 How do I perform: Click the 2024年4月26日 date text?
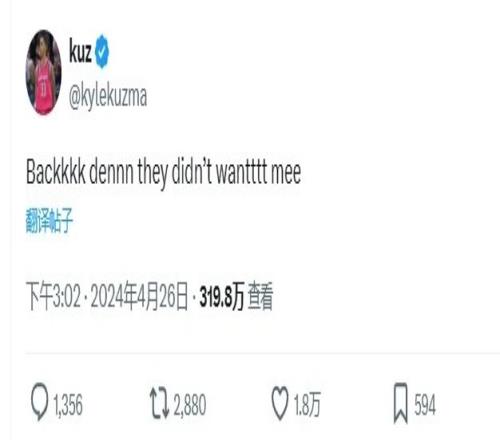tap(139, 296)
